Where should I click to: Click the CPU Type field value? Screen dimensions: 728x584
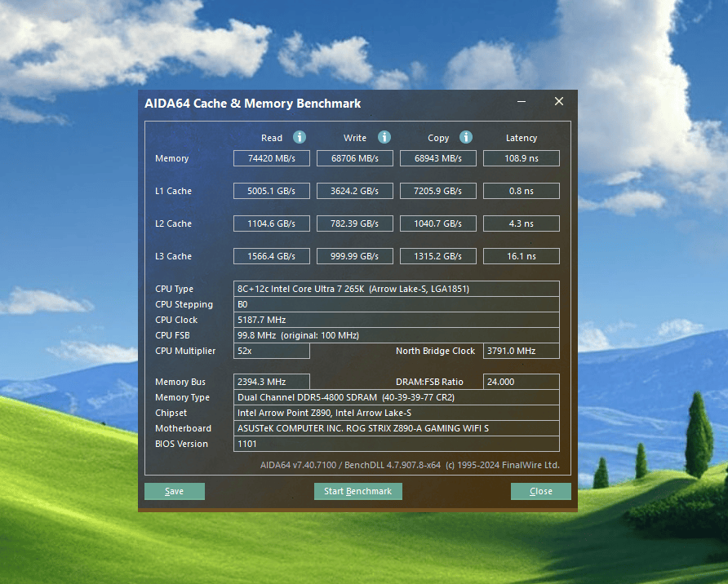point(397,289)
